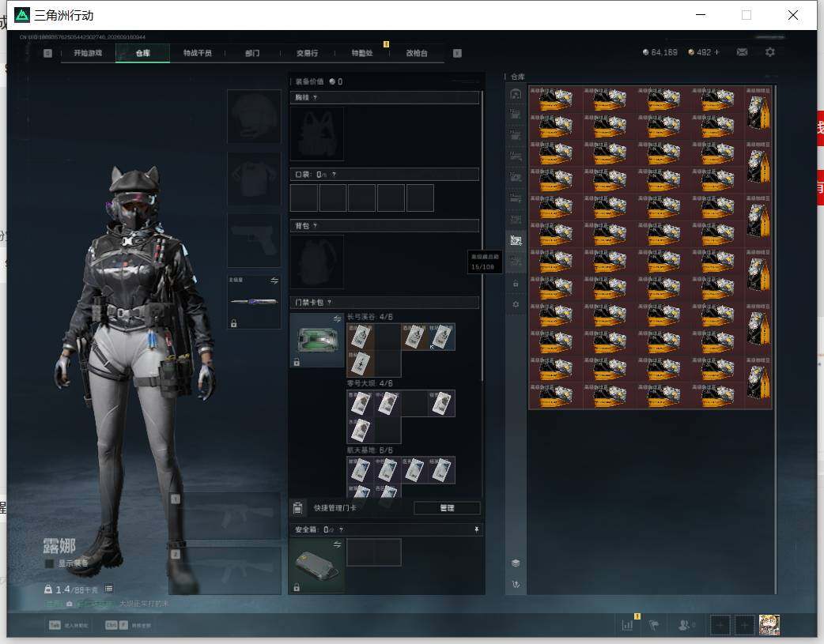Switch to the 交易行 tab
Image resolution: width=824 pixels, height=644 pixels.
tap(307, 53)
